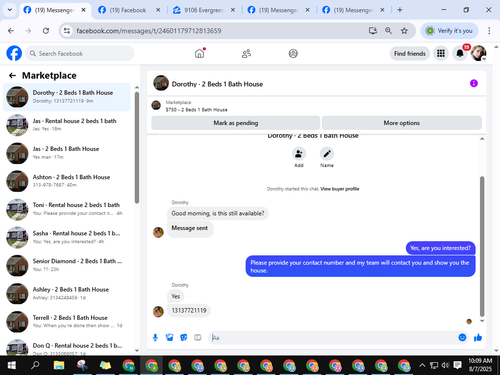This screenshot has width=500, height=375.
Task: Open the Chrome three-dot menu
Action: 489,31
